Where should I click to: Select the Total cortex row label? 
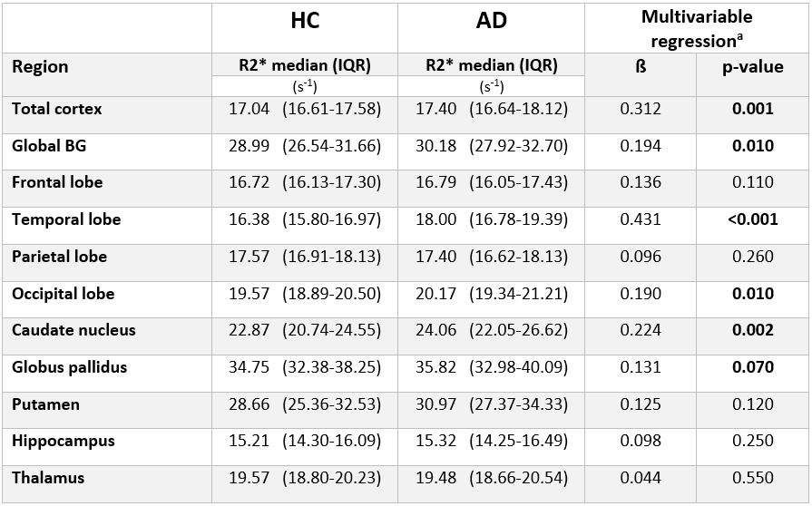[x=57, y=109]
